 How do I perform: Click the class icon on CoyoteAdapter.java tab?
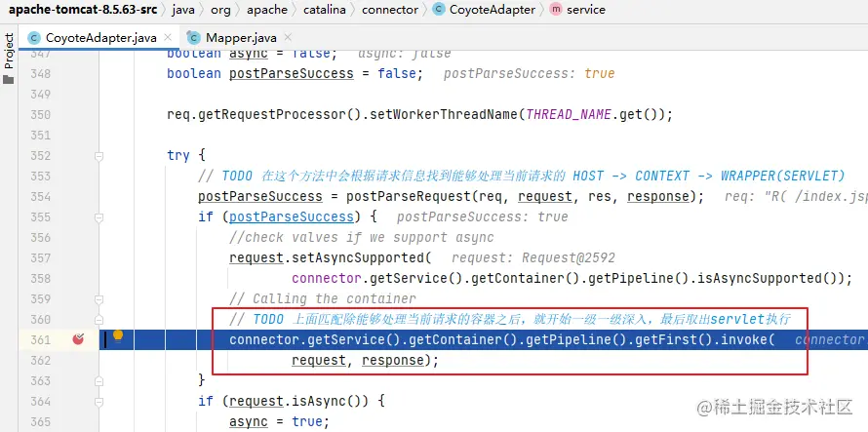34,38
